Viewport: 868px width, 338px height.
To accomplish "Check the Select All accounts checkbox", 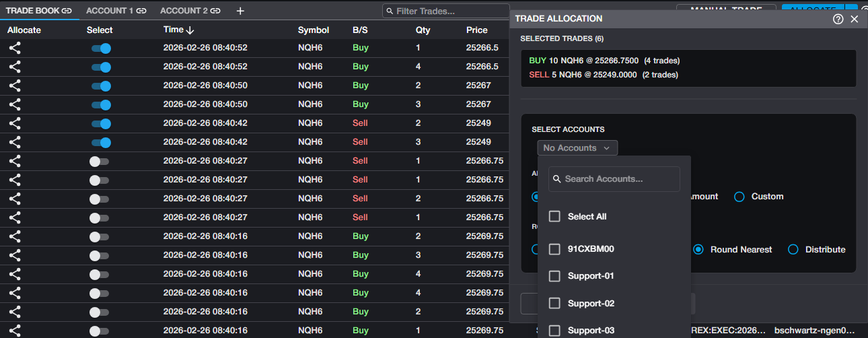I will coord(554,216).
